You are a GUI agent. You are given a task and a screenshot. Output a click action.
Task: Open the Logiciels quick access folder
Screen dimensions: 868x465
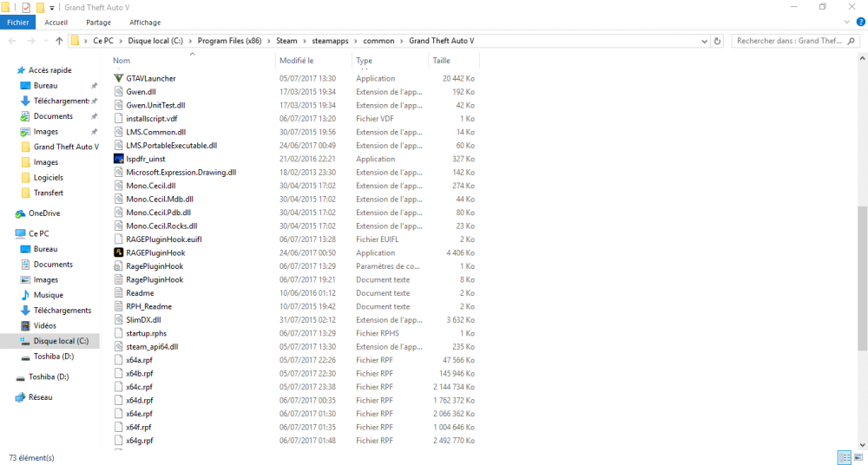48,178
